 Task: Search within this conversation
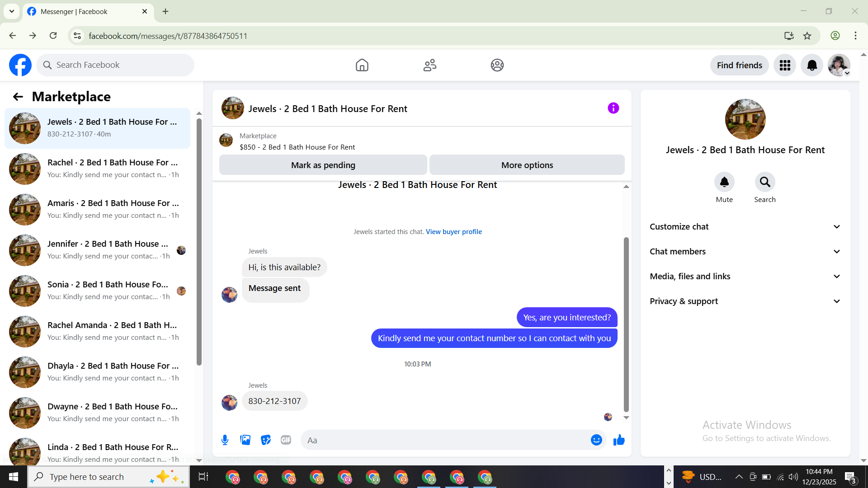[764, 182]
